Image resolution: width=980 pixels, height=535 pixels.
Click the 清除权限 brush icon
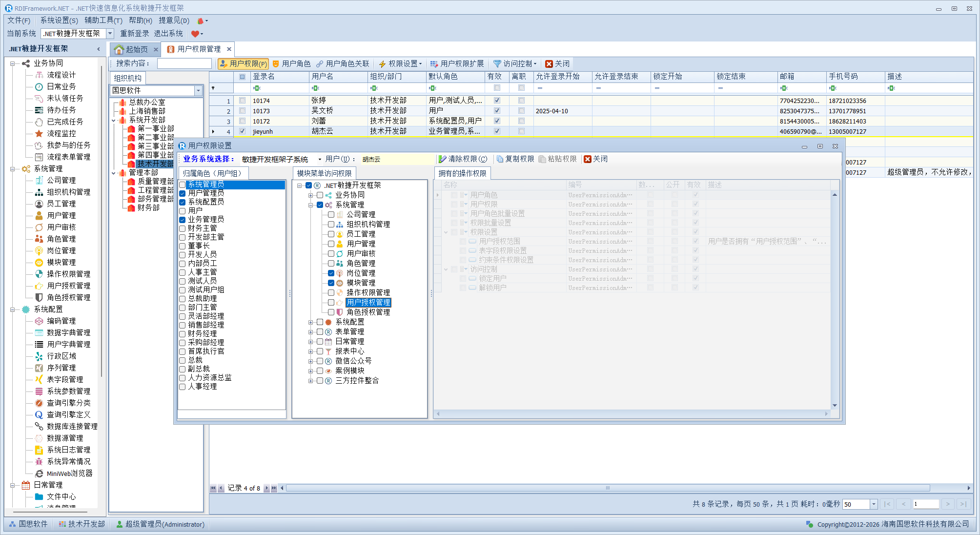[x=442, y=159]
